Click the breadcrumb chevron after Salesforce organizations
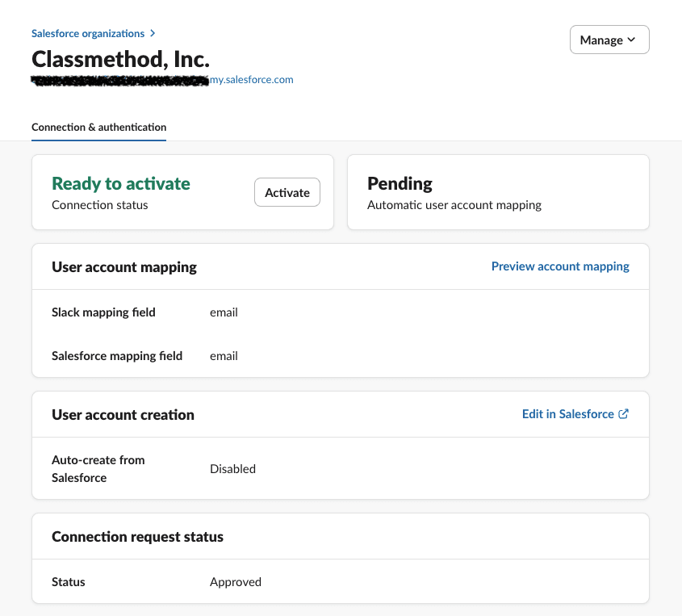The image size is (682, 616). (153, 33)
